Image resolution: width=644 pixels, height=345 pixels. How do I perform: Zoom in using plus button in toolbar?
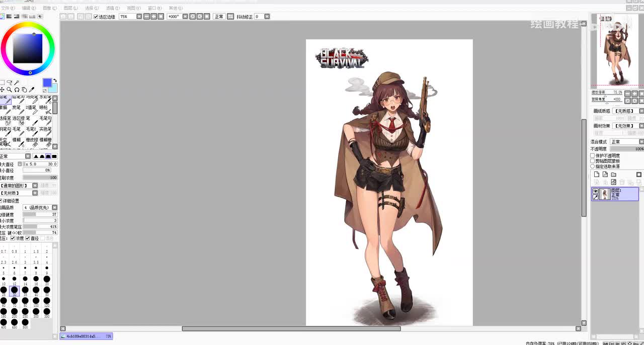(153, 17)
